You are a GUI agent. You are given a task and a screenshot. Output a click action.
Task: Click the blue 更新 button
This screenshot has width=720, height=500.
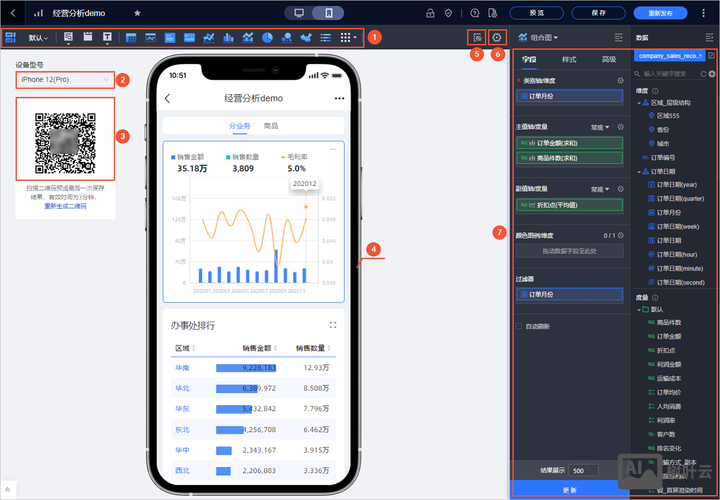point(569,490)
